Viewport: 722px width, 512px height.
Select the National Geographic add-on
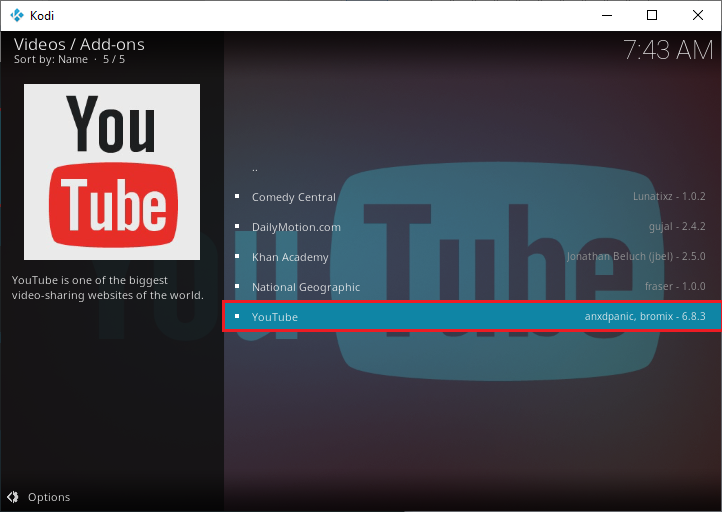tap(472, 287)
